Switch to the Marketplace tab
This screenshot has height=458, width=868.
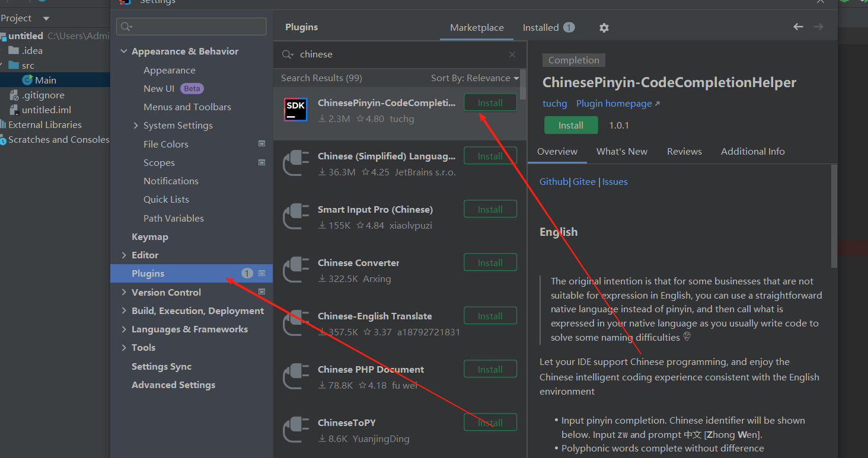477,28
